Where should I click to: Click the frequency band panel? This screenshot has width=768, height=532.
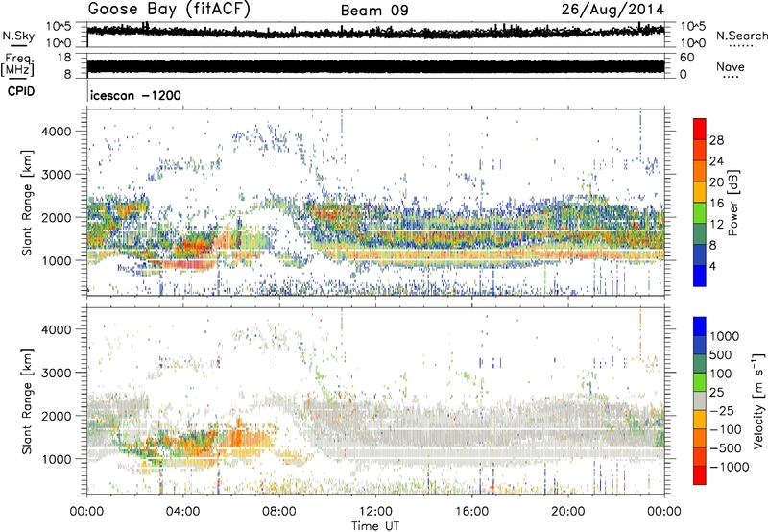(375, 66)
